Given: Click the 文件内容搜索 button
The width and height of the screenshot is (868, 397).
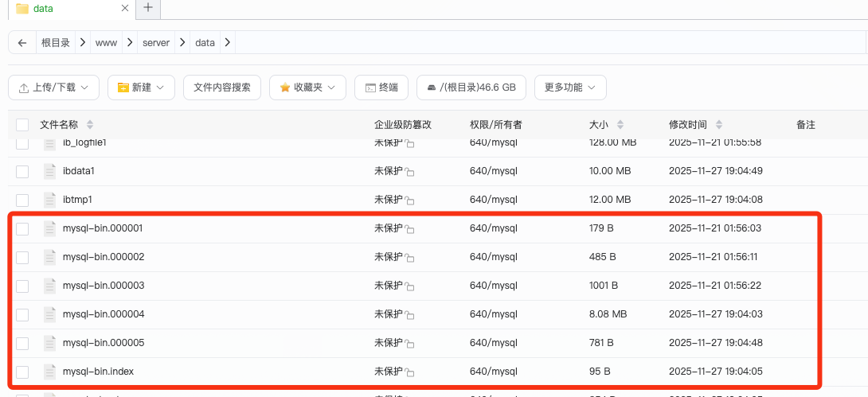Looking at the screenshot, I should (222, 88).
